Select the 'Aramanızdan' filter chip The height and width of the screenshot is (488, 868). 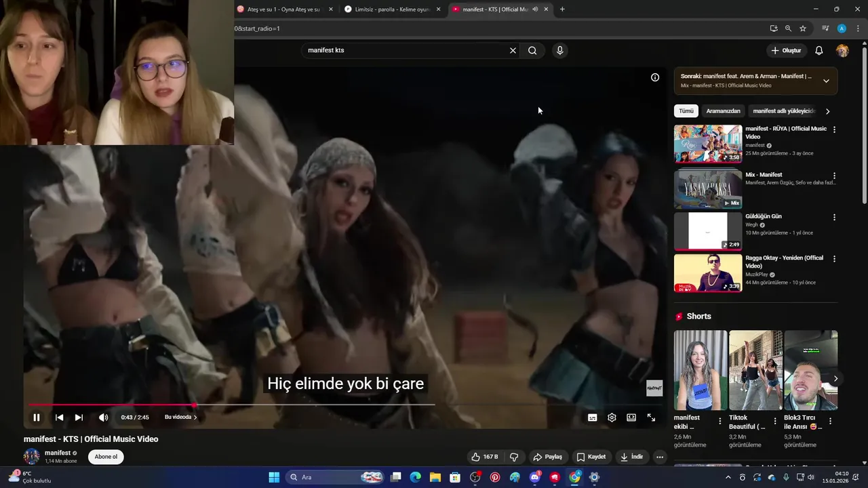tap(723, 111)
